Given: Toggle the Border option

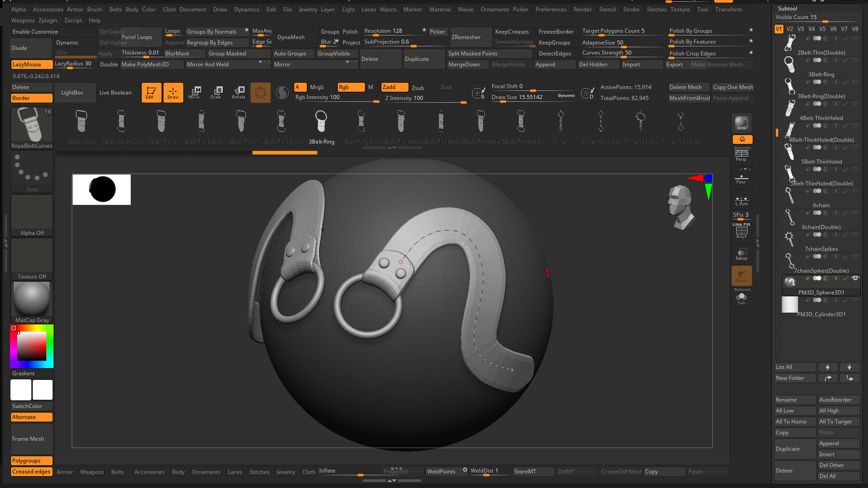Looking at the screenshot, I should click(32, 98).
